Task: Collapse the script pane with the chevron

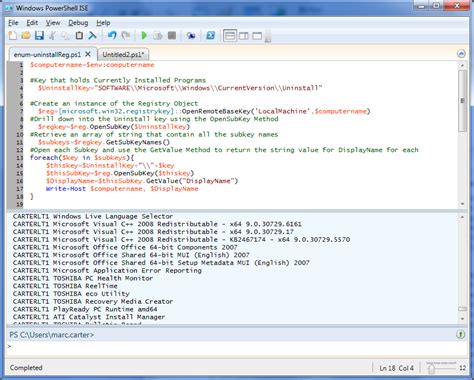Action: click(461, 54)
